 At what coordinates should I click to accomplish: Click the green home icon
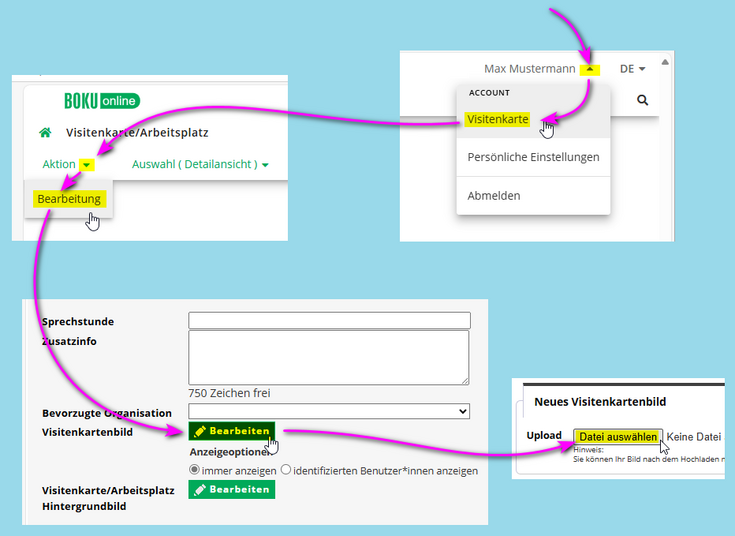pos(44,133)
